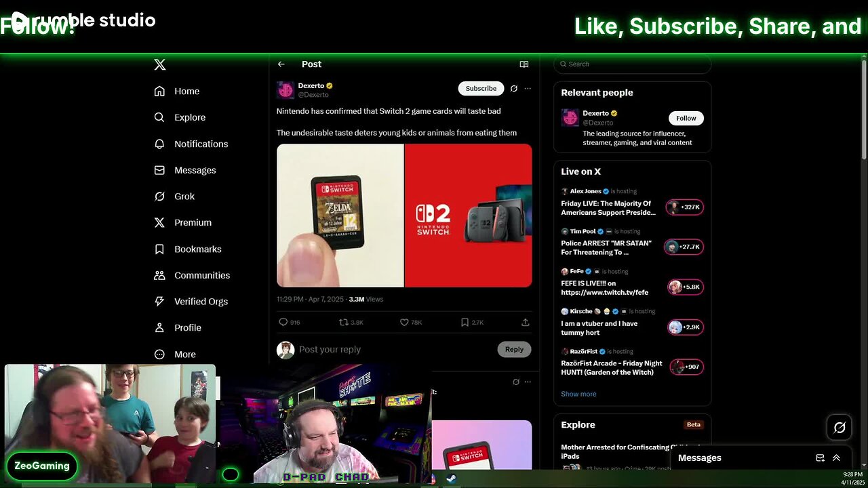Screen dimensions: 868x488
Task: Follow Dexerto in Relevant people
Action: coord(686,118)
